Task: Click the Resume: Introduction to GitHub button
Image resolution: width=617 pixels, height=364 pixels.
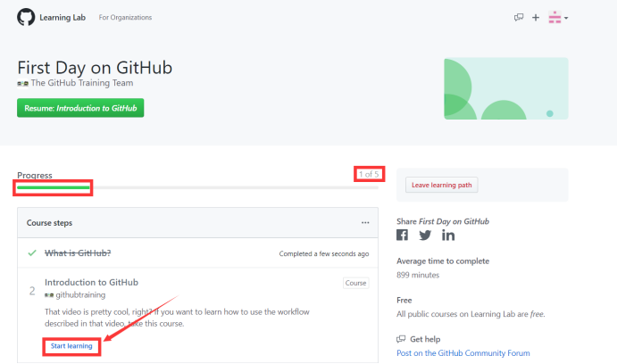Action: (80, 108)
